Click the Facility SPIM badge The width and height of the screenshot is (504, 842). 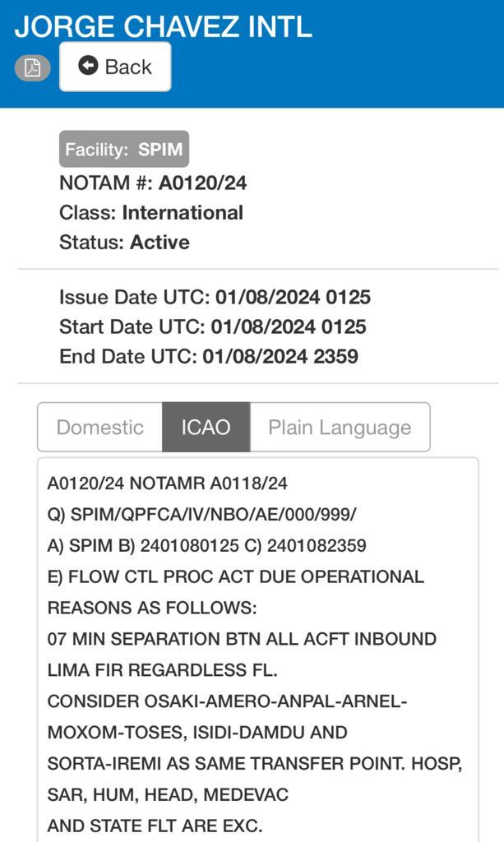point(124,150)
